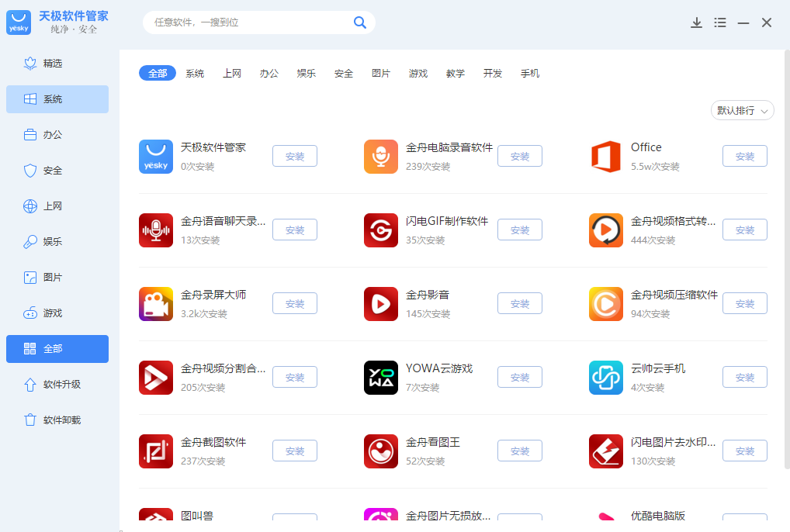Click the search magnifier icon

(360, 22)
